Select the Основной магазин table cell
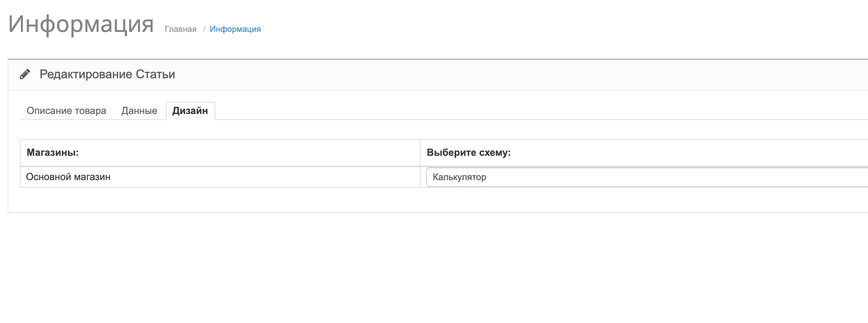 [220, 177]
